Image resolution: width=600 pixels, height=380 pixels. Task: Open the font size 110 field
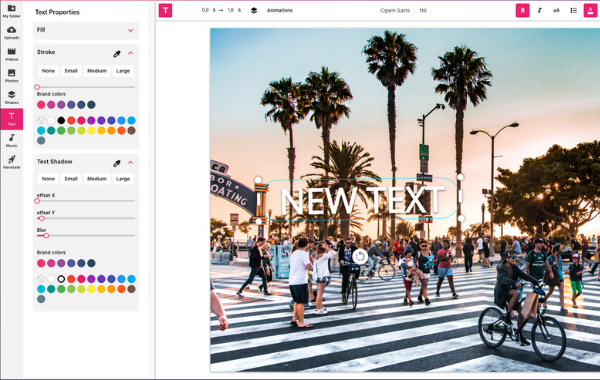click(422, 10)
